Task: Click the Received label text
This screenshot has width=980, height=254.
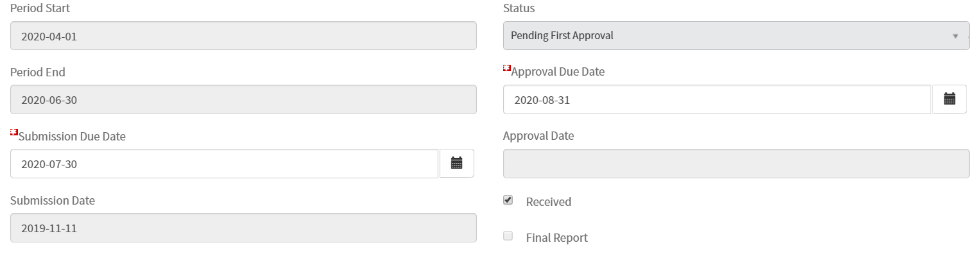Action: pyautogui.click(x=549, y=202)
